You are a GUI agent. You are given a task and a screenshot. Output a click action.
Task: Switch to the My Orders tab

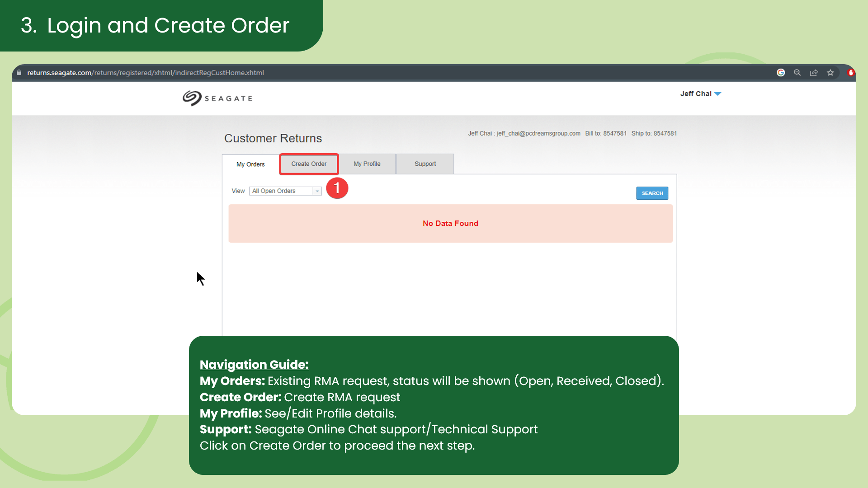tap(250, 164)
